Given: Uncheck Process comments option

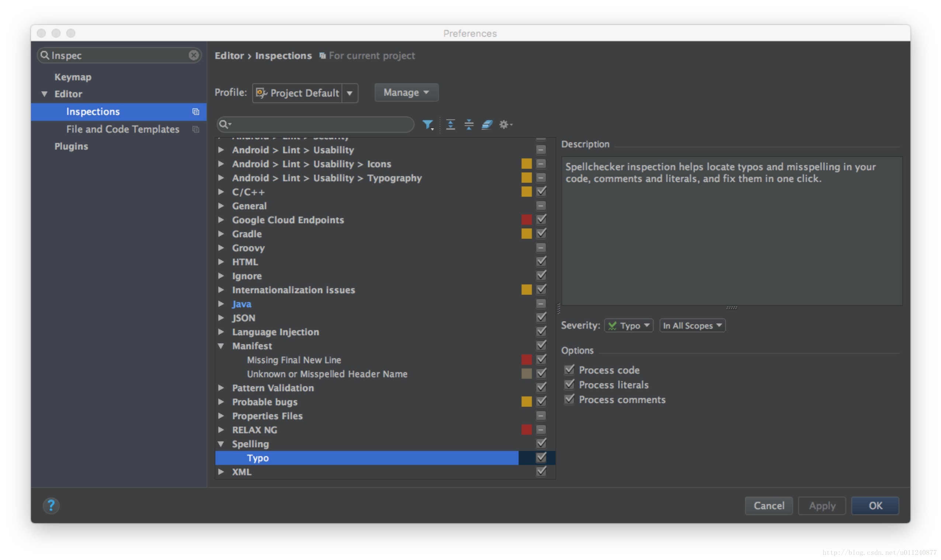Looking at the screenshot, I should (570, 399).
